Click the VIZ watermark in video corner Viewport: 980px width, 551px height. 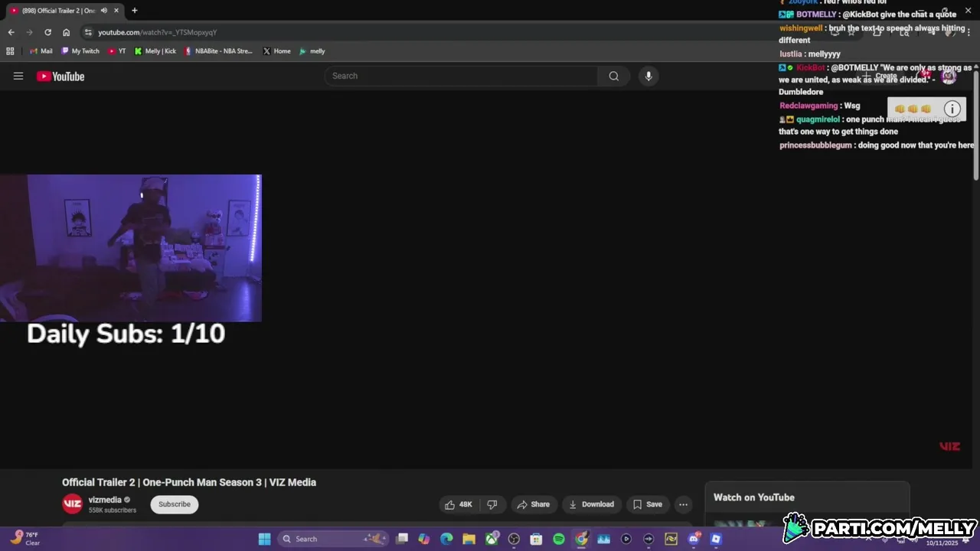[x=949, y=446]
